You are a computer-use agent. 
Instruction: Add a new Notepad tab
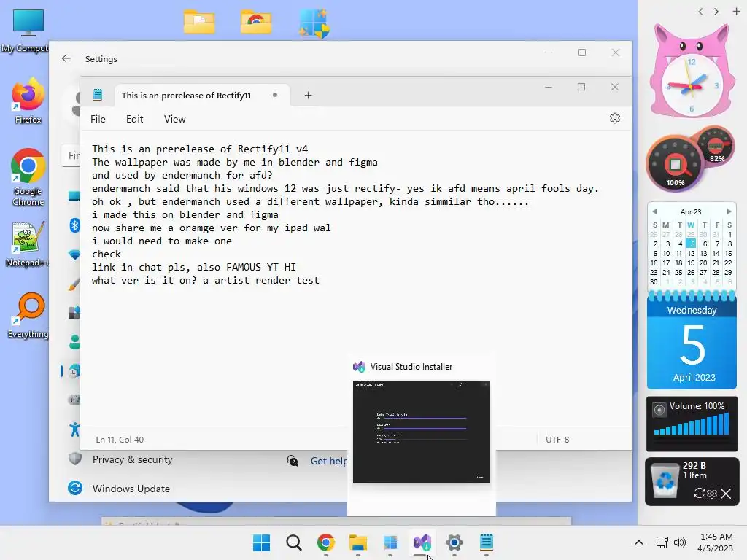click(x=309, y=96)
